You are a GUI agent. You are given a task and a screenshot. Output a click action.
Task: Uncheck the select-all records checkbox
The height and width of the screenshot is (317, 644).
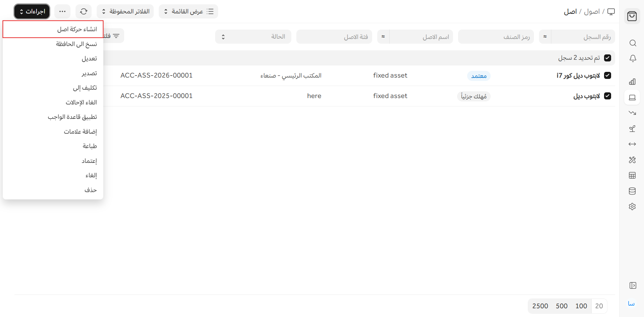(607, 58)
